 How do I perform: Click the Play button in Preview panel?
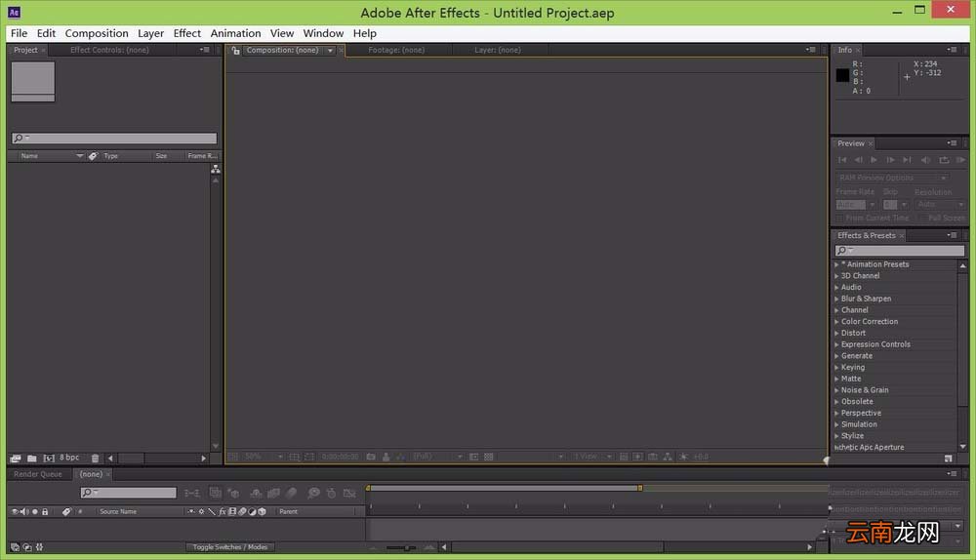point(874,160)
